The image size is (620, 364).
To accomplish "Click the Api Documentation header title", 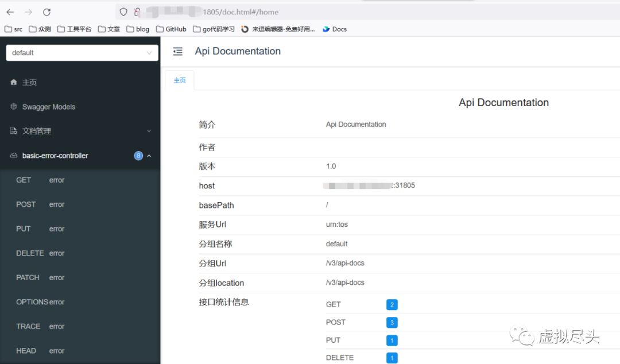I will (x=238, y=51).
